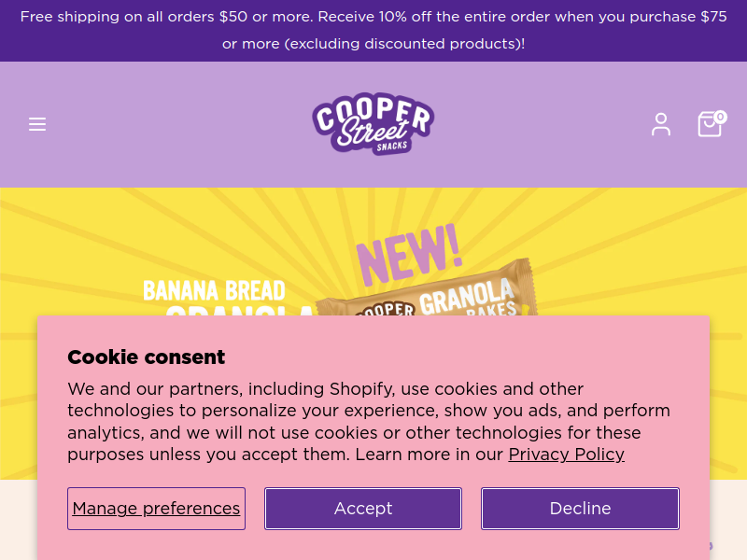The width and height of the screenshot is (747, 560).
Task: Click the free shipping announcement bar
Action: 373,30
